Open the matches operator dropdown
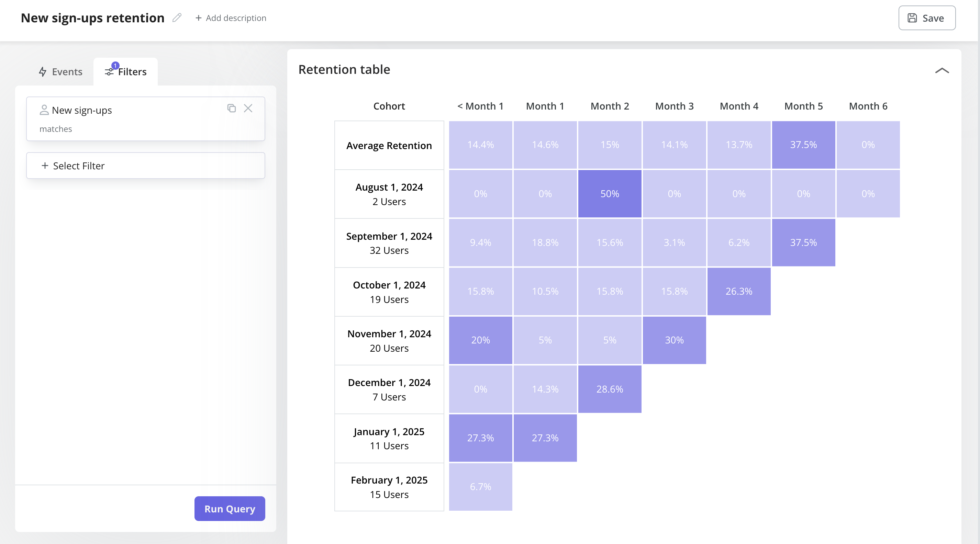The height and width of the screenshot is (544, 980). coord(56,129)
